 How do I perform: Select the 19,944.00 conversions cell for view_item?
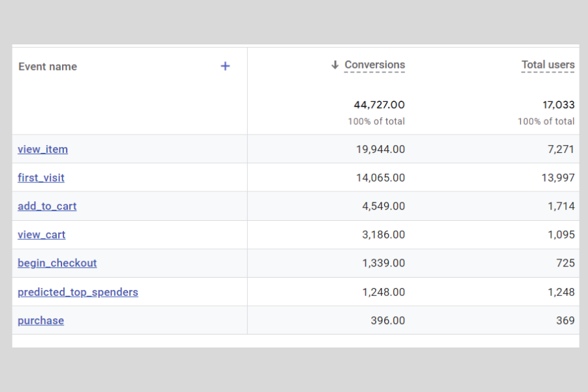point(380,149)
